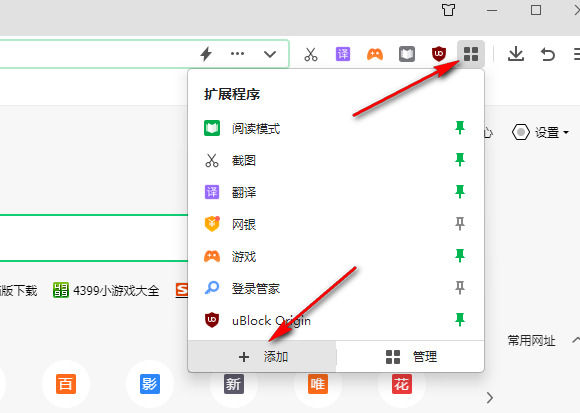Select the uBlock Origin extension entry
This screenshot has width=580, height=413.
coord(336,320)
